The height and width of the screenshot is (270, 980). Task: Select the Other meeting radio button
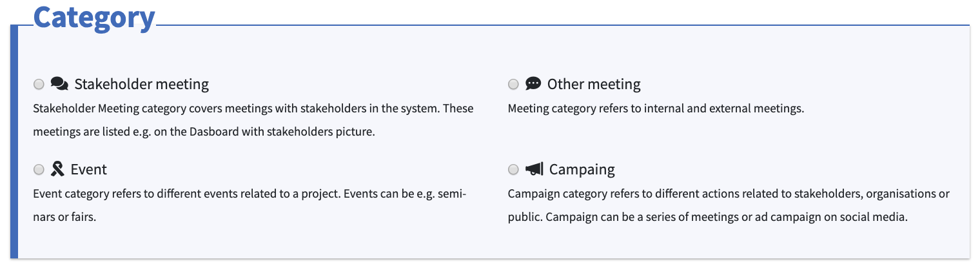pos(513,85)
